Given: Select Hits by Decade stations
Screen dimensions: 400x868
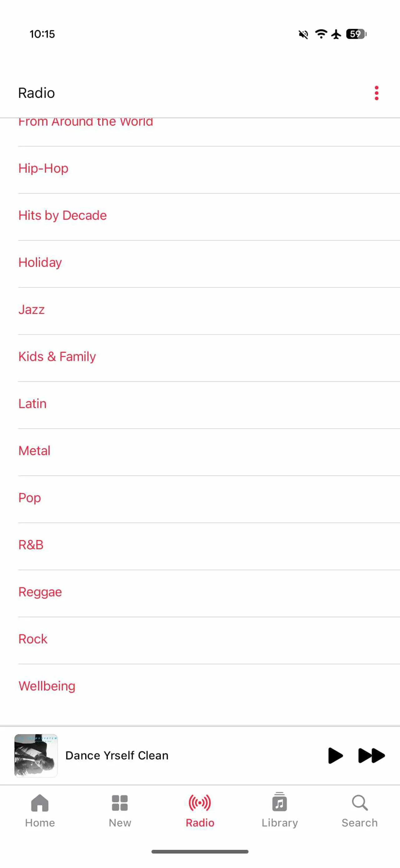Looking at the screenshot, I should tap(209, 216).
